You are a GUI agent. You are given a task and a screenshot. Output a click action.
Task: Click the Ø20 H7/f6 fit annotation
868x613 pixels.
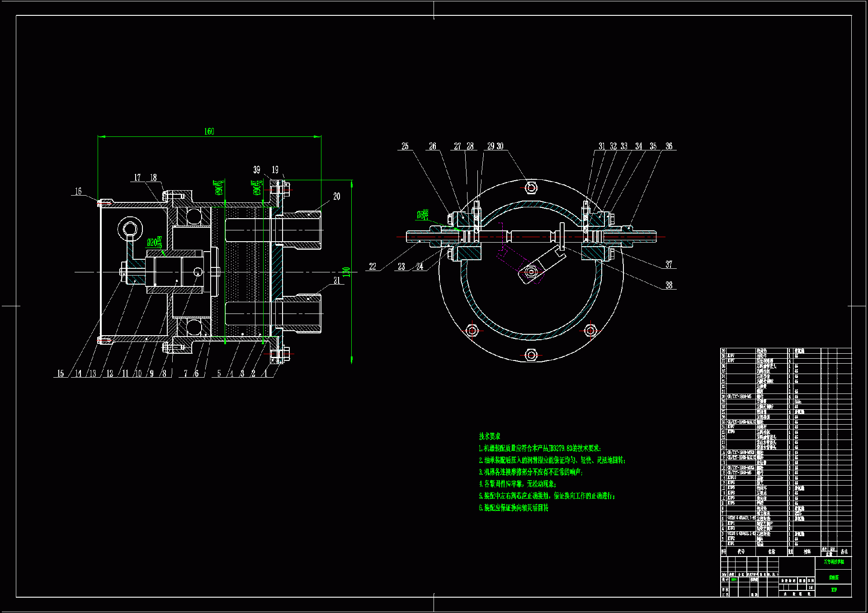(x=154, y=243)
